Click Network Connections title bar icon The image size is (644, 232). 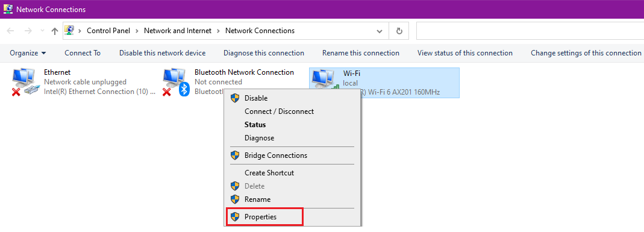8,8
